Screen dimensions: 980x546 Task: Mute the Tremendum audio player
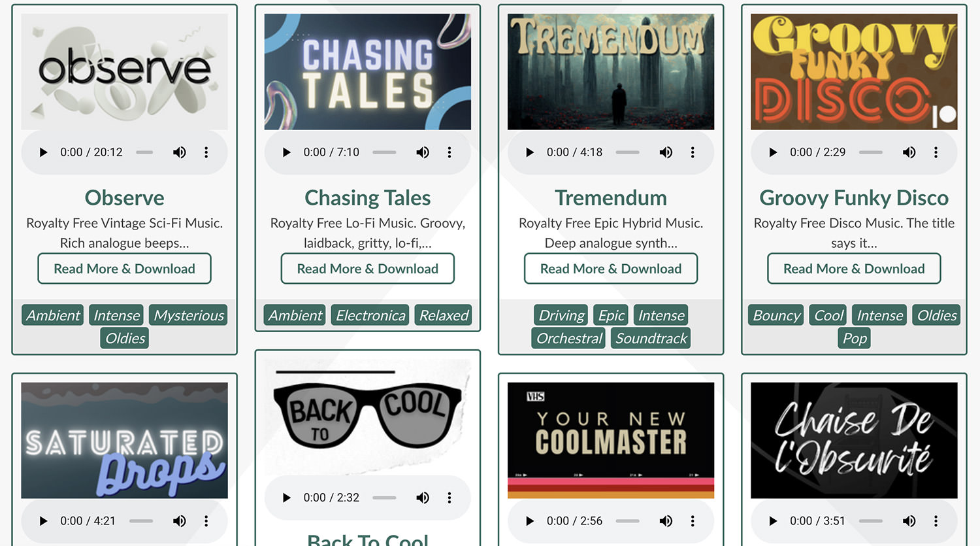coord(666,152)
